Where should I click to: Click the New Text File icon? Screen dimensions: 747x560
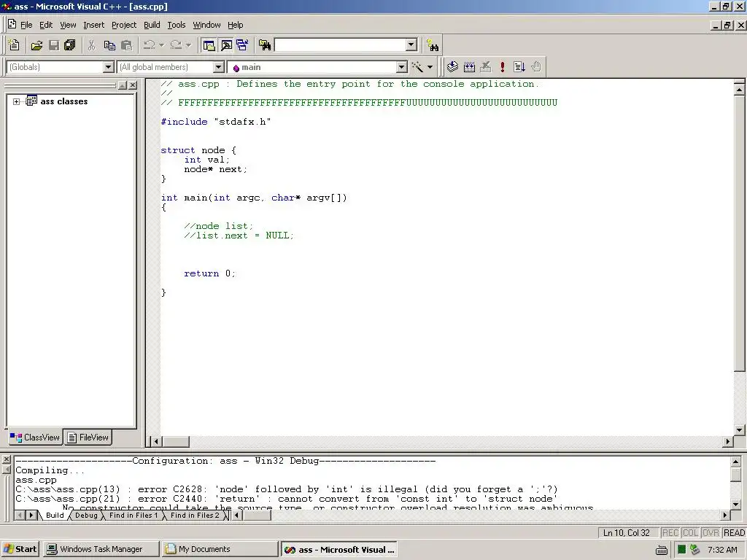click(x=15, y=45)
